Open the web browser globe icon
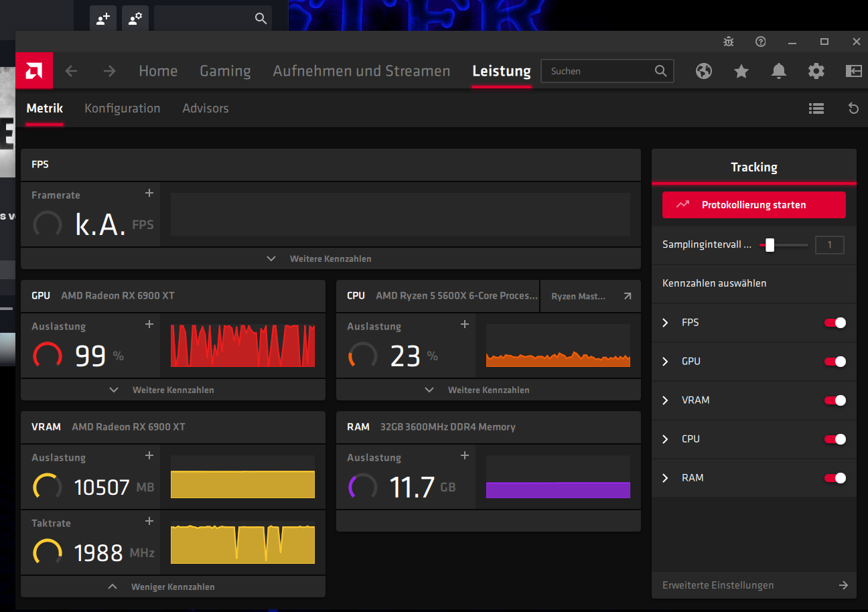The image size is (868, 612). click(703, 71)
